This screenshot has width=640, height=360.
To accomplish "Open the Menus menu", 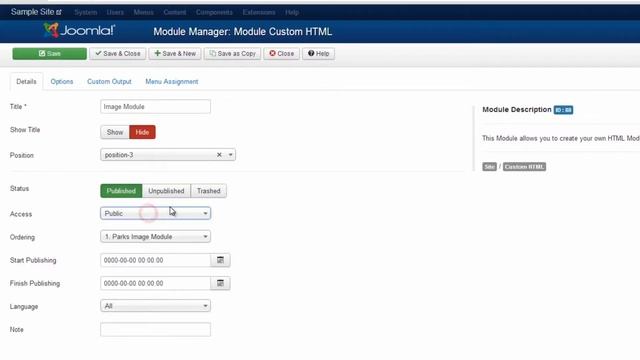I will pos(143,12).
